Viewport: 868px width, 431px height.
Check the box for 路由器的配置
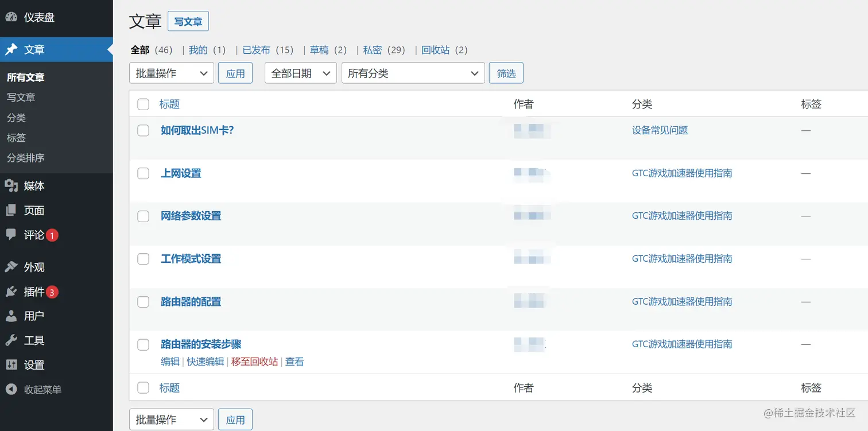144,302
